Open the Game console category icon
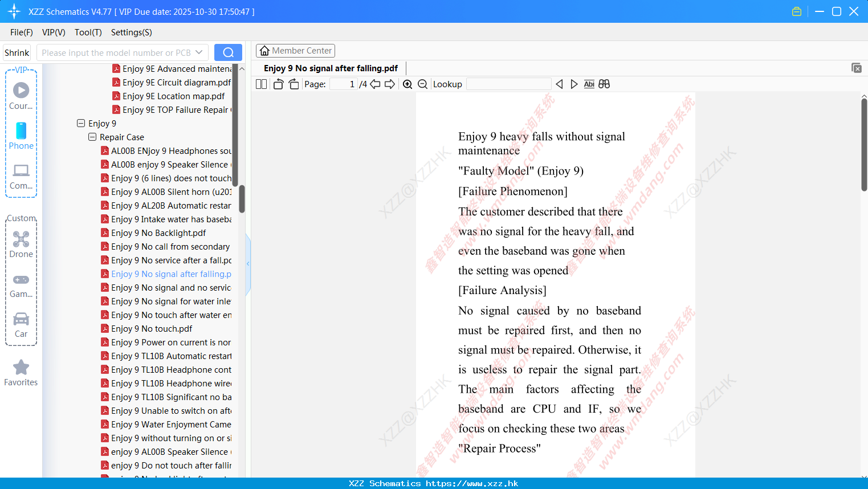Screen dimensions: 868x489 pyautogui.click(x=21, y=285)
